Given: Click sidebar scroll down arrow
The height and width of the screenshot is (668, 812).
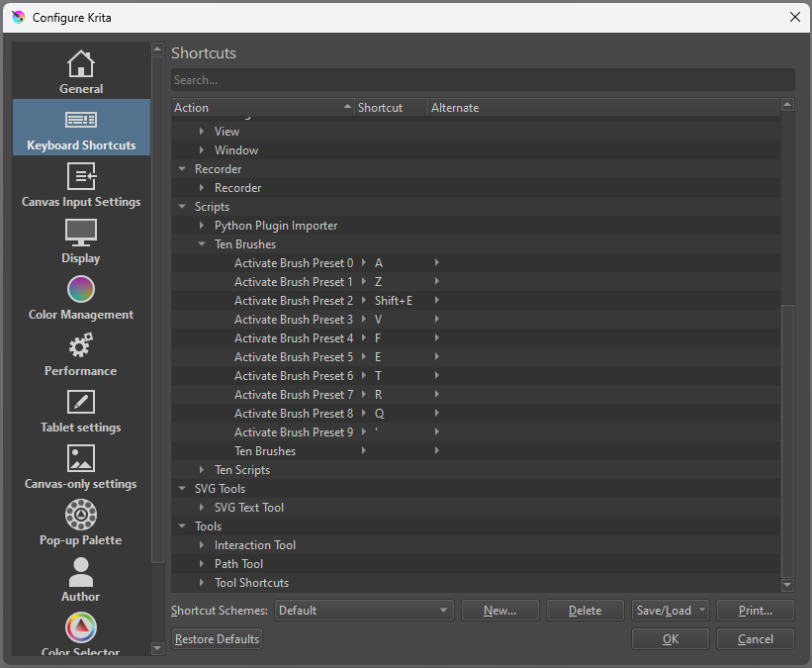Looking at the screenshot, I should point(157,648).
